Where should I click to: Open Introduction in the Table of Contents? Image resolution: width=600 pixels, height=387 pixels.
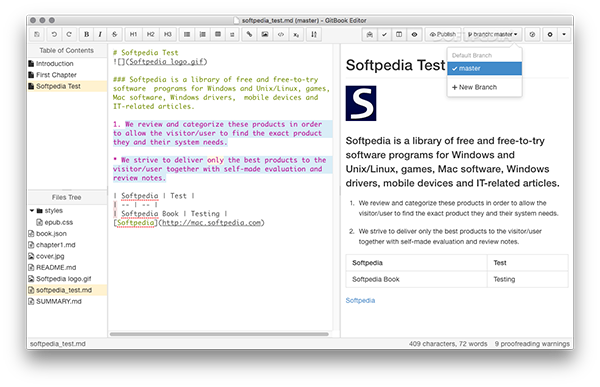(x=67, y=64)
